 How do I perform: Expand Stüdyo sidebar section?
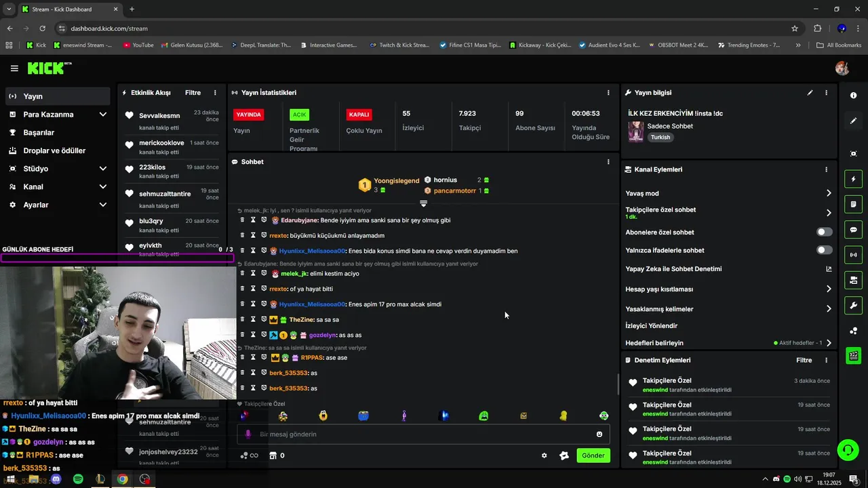pos(103,169)
